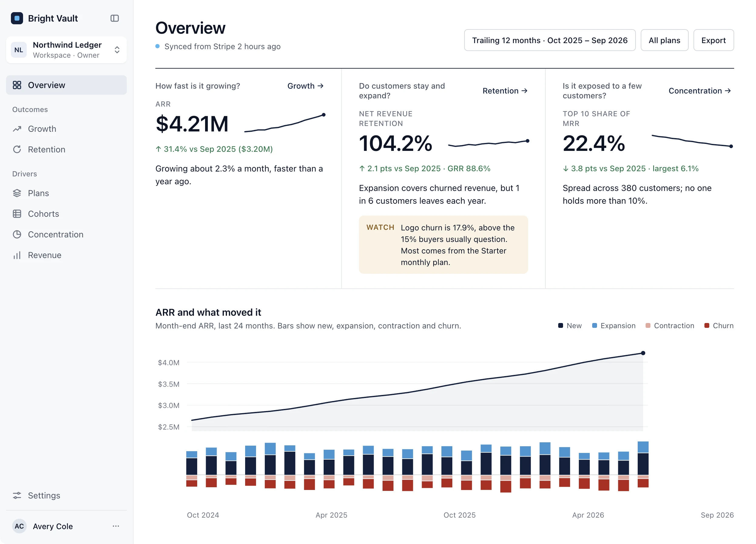The height and width of the screenshot is (544, 756).
Task: Open Settings in the sidebar
Action: coord(66,495)
